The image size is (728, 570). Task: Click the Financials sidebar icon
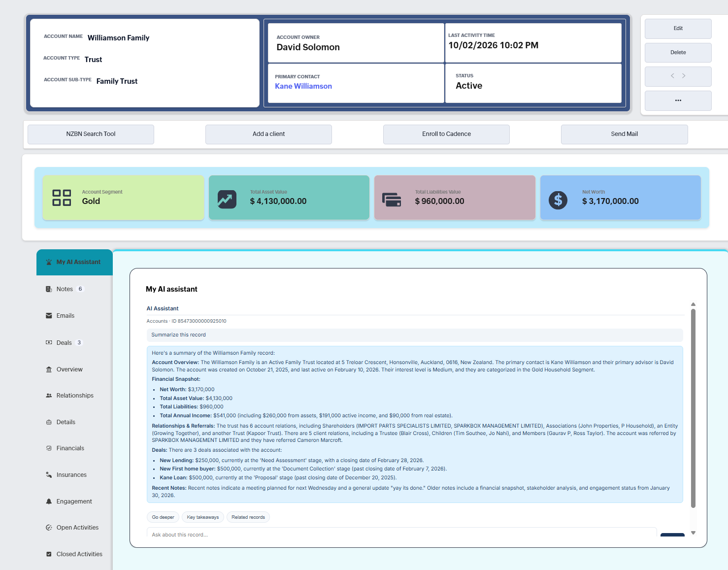49,448
